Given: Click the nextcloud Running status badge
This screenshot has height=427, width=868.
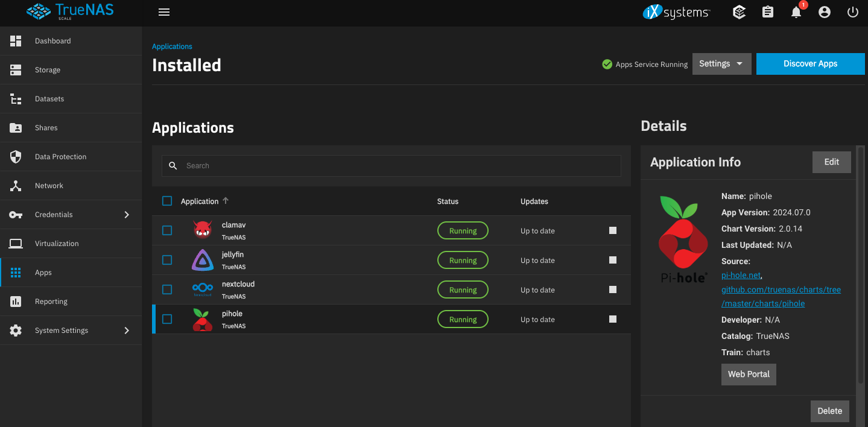Looking at the screenshot, I should point(463,289).
